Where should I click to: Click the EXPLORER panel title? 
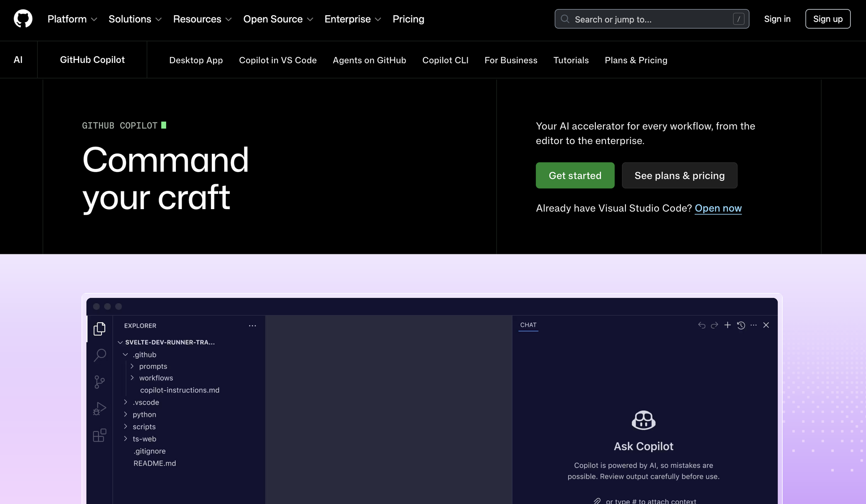point(140,326)
